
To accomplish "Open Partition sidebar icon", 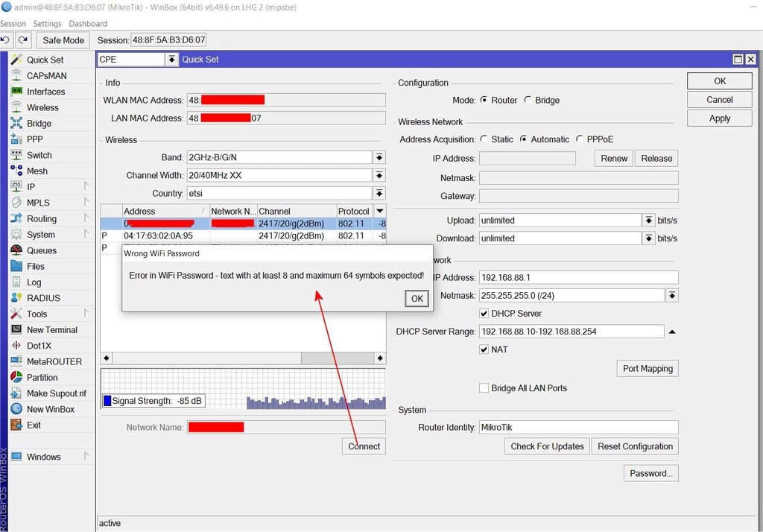I will (16, 377).
